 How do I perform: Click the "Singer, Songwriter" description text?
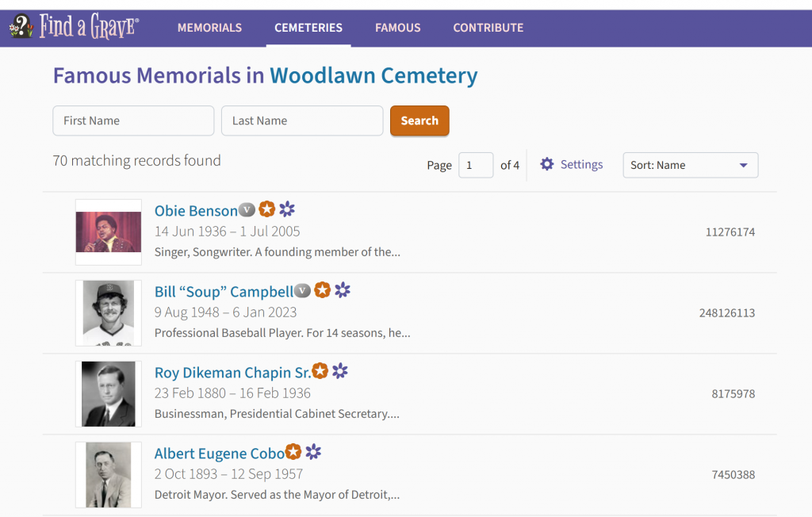(x=277, y=252)
